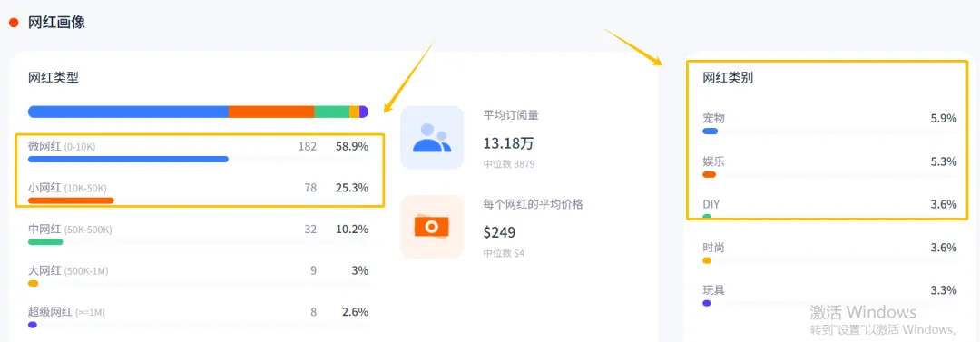Screen dimensions: 980x342
Task: Click the 宠物 category blue bar
Action: tap(710, 132)
